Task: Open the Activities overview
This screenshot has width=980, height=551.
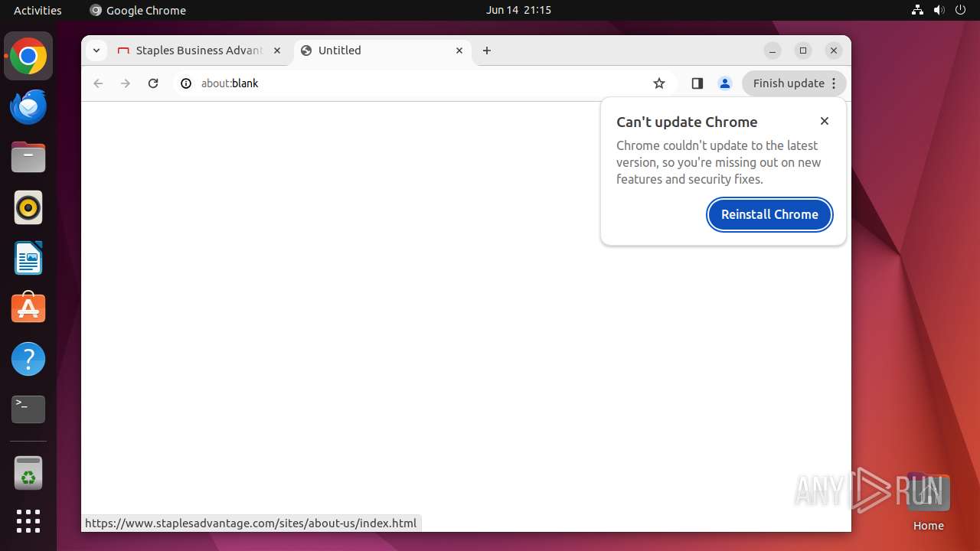Action: coord(38,10)
